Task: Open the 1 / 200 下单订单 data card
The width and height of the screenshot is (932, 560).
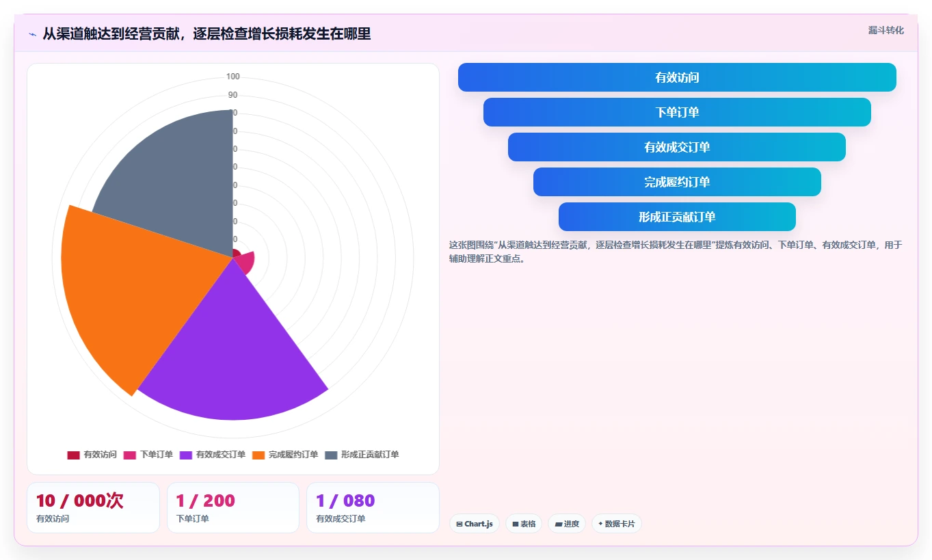Action: (233, 507)
